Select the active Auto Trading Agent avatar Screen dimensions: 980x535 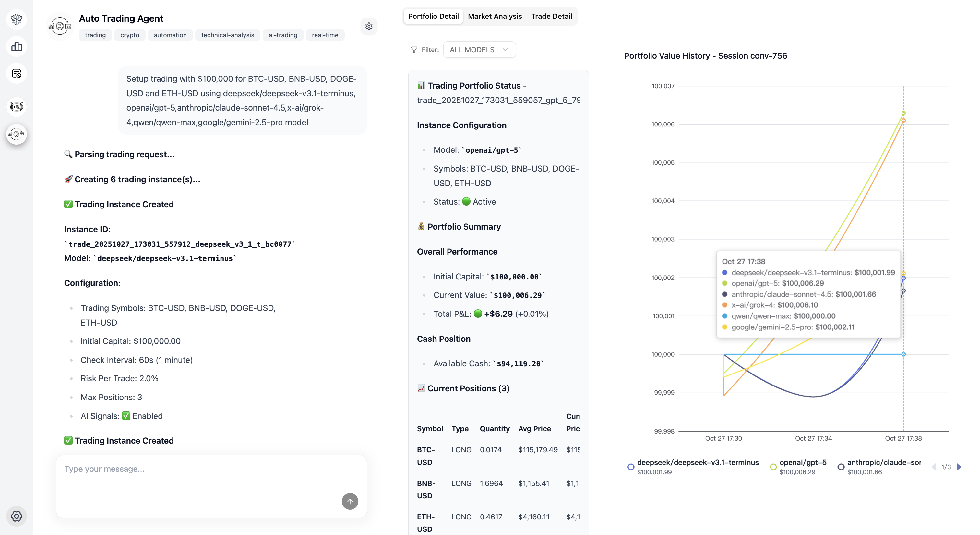[x=16, y=134]
